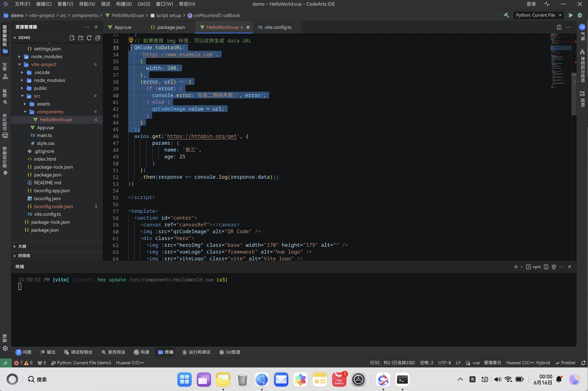Click the remote connection status icon
The width and height of the screenshot is (588, 391).
6,363
